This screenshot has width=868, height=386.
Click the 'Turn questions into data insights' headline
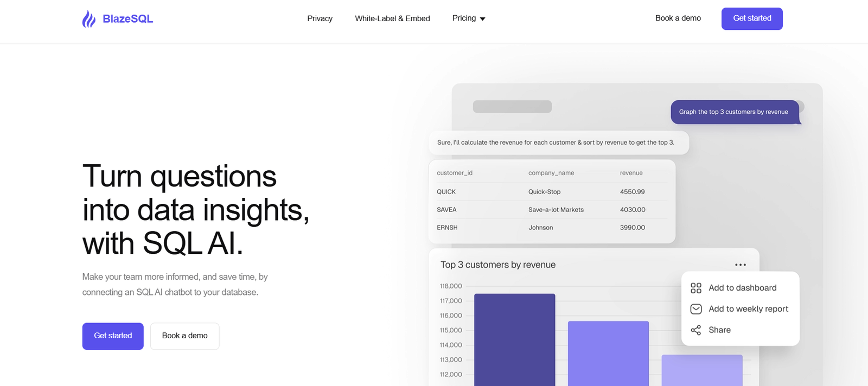coord(196,210)
